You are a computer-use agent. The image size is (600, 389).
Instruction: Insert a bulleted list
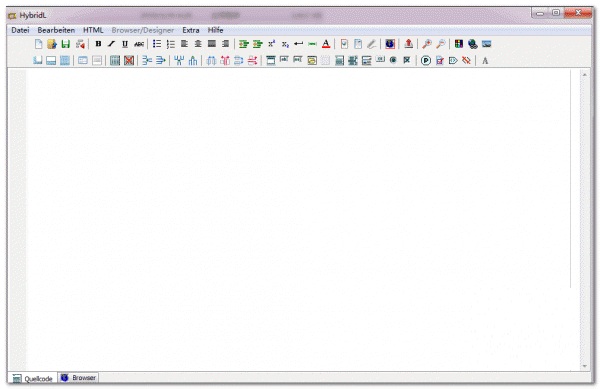pos(157,44)
